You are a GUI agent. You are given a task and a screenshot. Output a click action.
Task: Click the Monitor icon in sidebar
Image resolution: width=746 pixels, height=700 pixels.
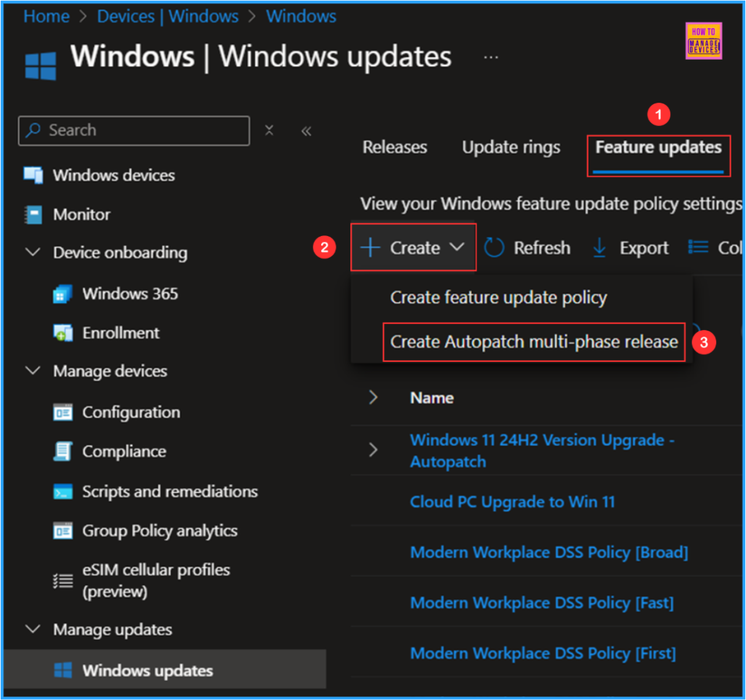[34, 214]
